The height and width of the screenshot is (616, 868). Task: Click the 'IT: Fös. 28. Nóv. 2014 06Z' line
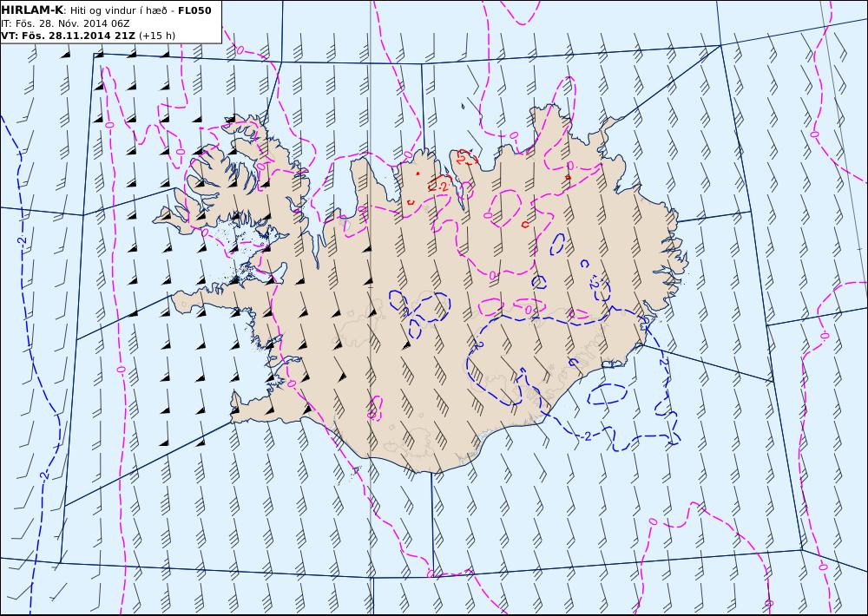[65, 23]
